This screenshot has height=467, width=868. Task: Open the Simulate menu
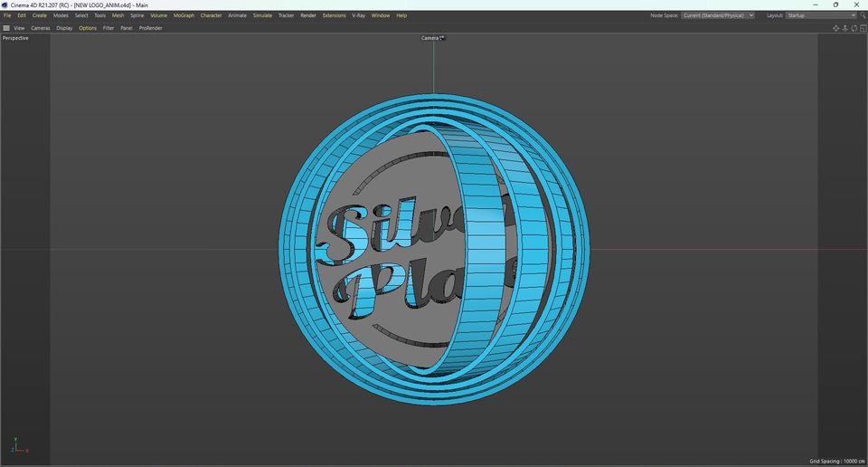pyautogui.click(x=262, y=15)
